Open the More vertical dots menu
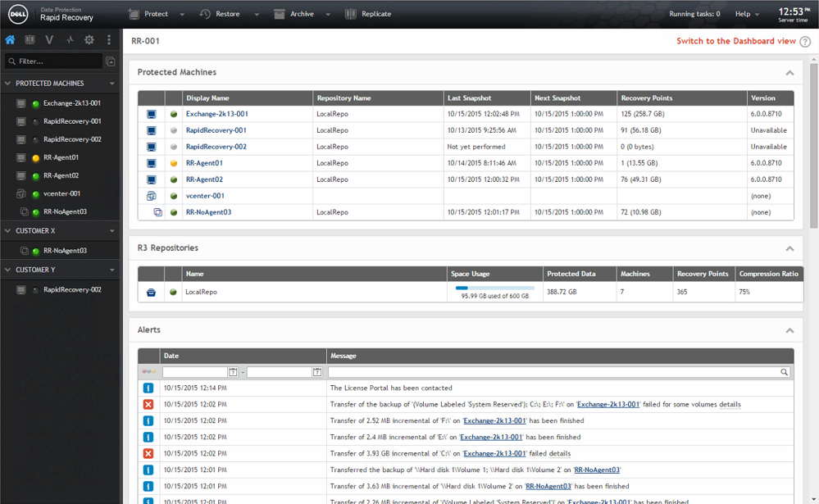The width and height of the screenshot is (819, 504). (109, 39)
